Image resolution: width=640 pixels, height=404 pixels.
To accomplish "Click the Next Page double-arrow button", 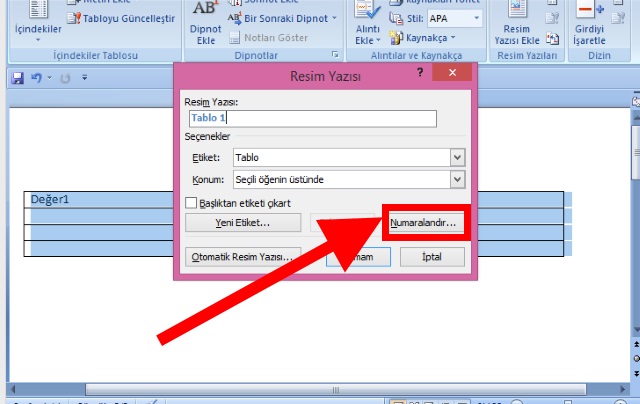I will [x=636, y=373].
